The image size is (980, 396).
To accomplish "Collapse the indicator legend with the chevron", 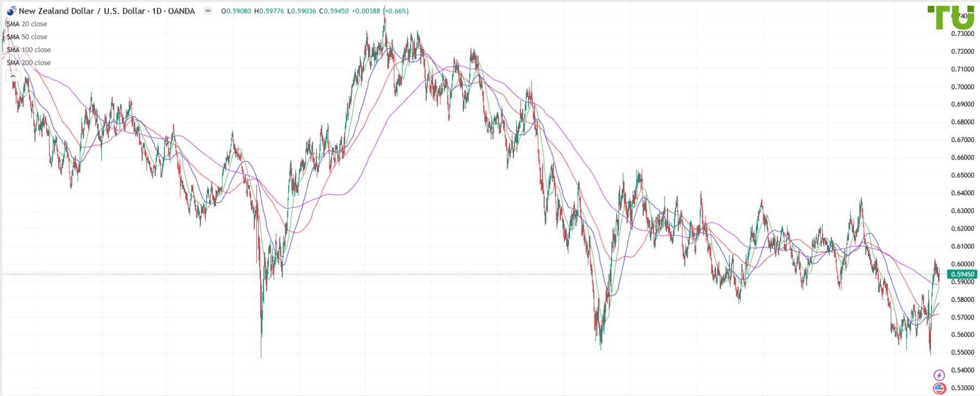I will point(13,76).
